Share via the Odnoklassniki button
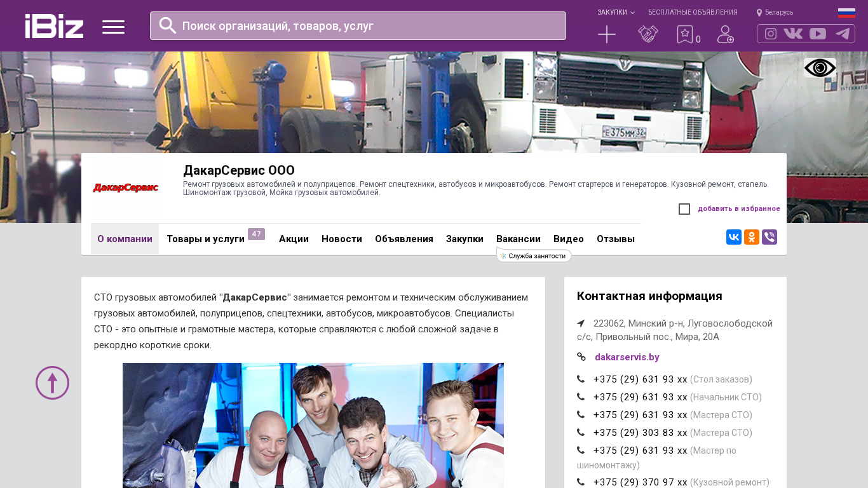The width and height of the screenshot is (868, 488). [752, 237]
